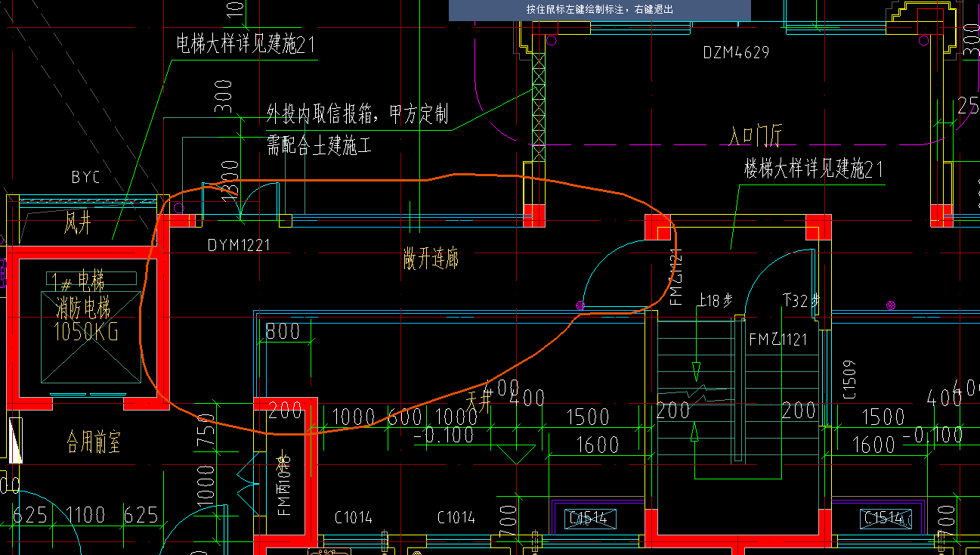The width and height of the screenshot is (980, 555).
Task: Select the 敞开连廊 corridor label
Action: click(431, 260)
